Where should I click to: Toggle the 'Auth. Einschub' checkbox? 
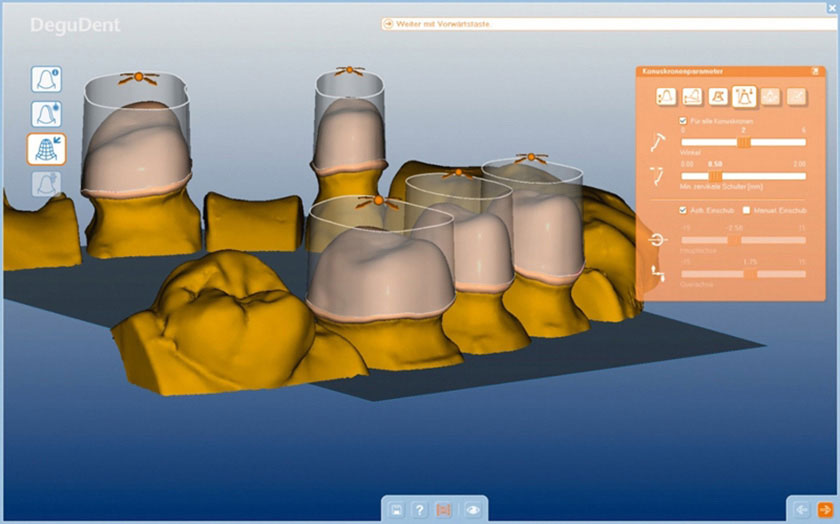(x=683, y=210)
